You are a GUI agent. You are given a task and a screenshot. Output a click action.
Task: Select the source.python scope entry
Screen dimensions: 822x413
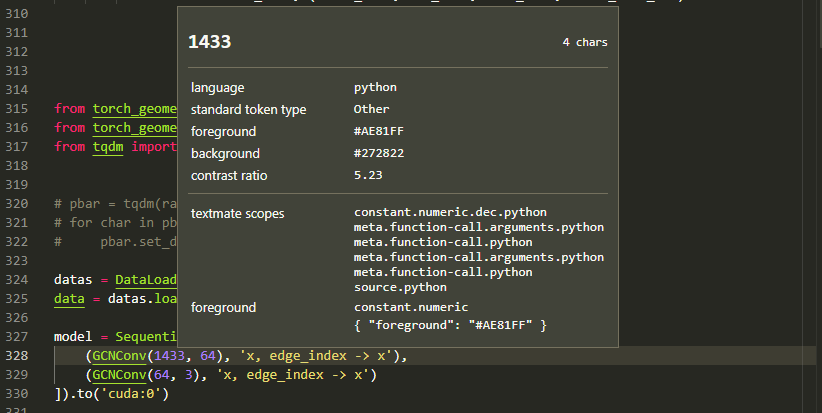click(x=400, y=287)
